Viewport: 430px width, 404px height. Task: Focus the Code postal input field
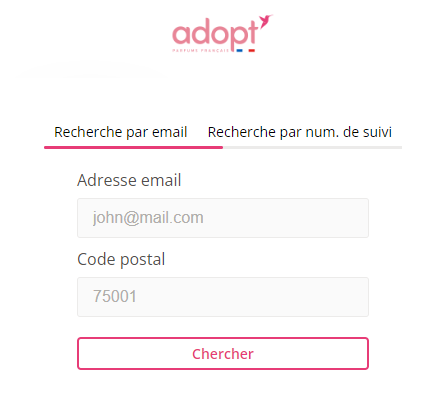coord(223,297)
